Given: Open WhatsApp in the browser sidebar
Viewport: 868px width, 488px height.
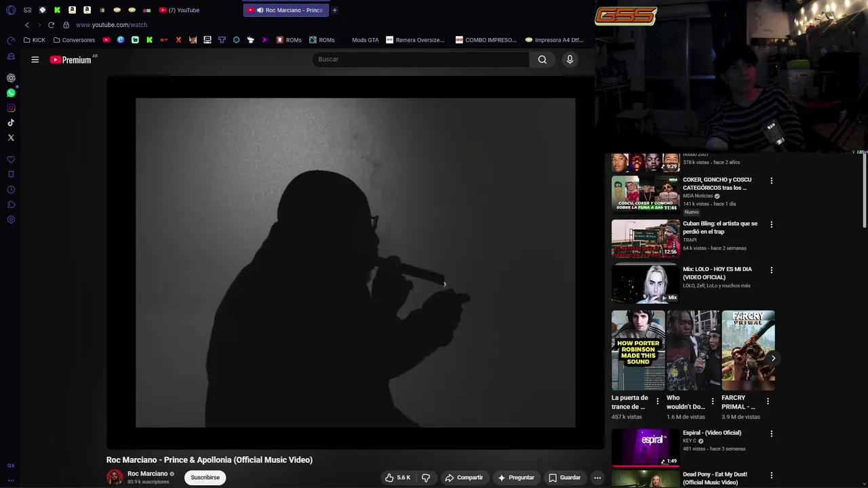Looking at the screenshot, I should [x=11, y=93].
